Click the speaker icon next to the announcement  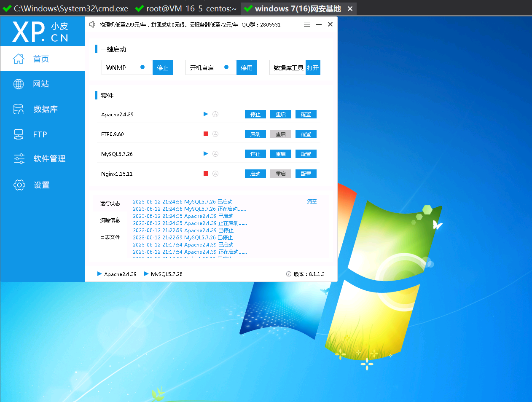point(92,24)
